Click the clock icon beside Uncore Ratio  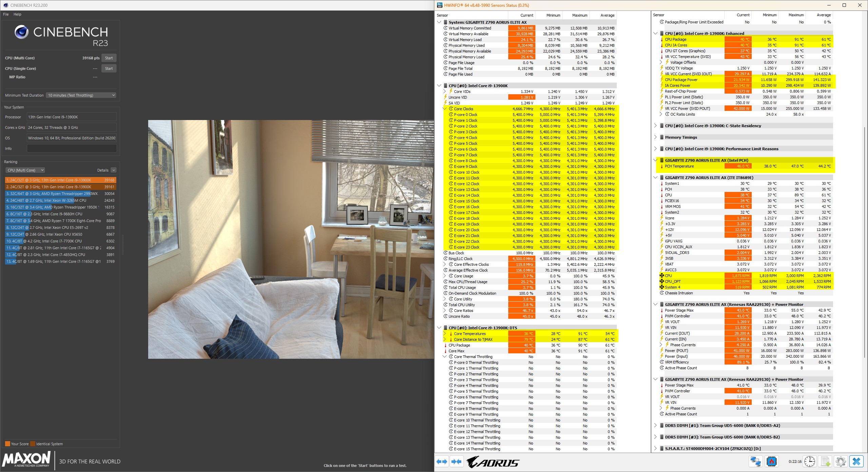[x=446, y=316]
